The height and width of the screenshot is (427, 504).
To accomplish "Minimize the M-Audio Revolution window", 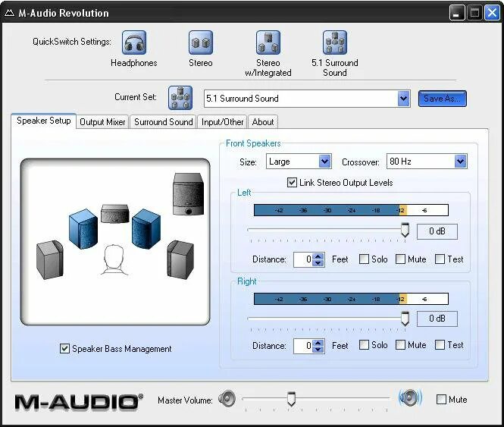I will click(x=456, y=13).
